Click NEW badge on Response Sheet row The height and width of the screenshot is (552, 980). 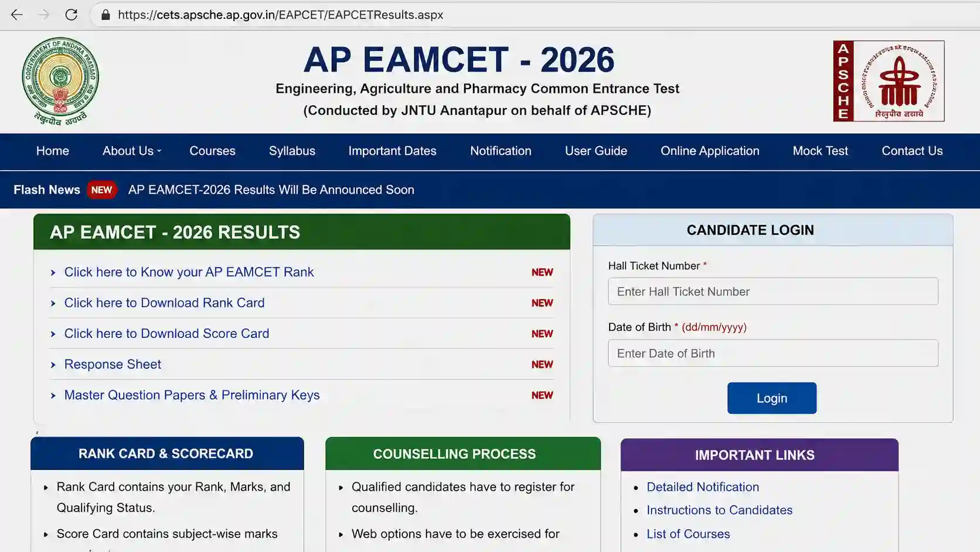542,364
